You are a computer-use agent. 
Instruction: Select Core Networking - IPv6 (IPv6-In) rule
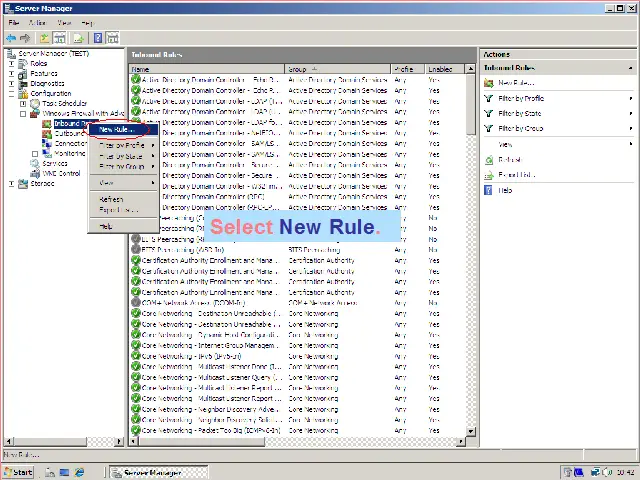point(297,356)
